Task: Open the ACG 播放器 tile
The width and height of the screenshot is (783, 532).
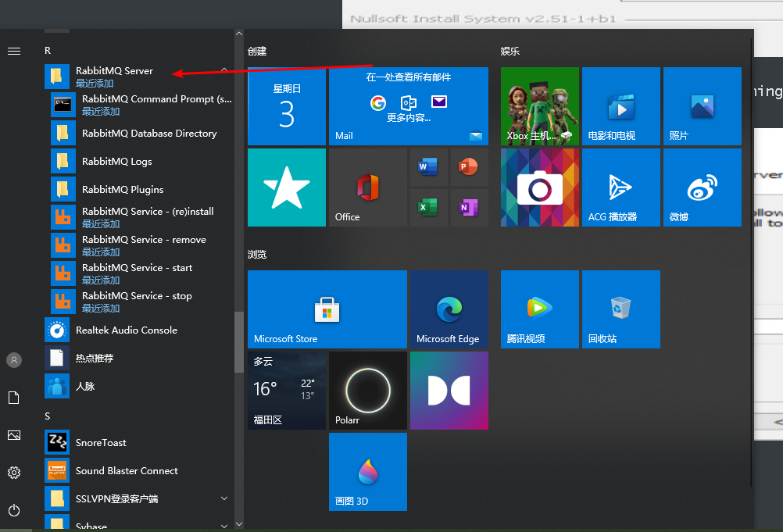Action: (x=621, y=187)
